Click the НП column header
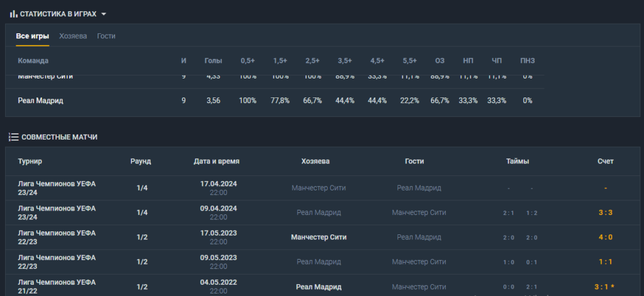This screenshot has height=296, width=644. [468, 61]
